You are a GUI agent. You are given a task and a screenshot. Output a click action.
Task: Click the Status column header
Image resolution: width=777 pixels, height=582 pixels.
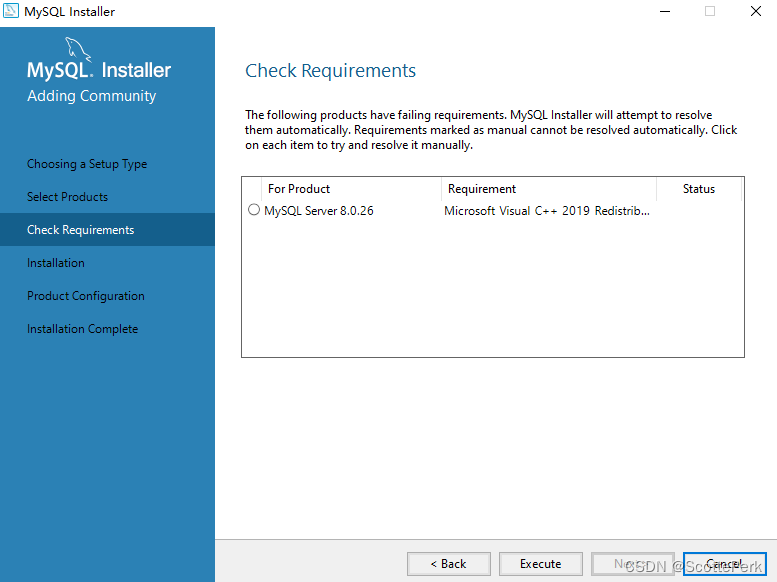[x=699, y=189]
